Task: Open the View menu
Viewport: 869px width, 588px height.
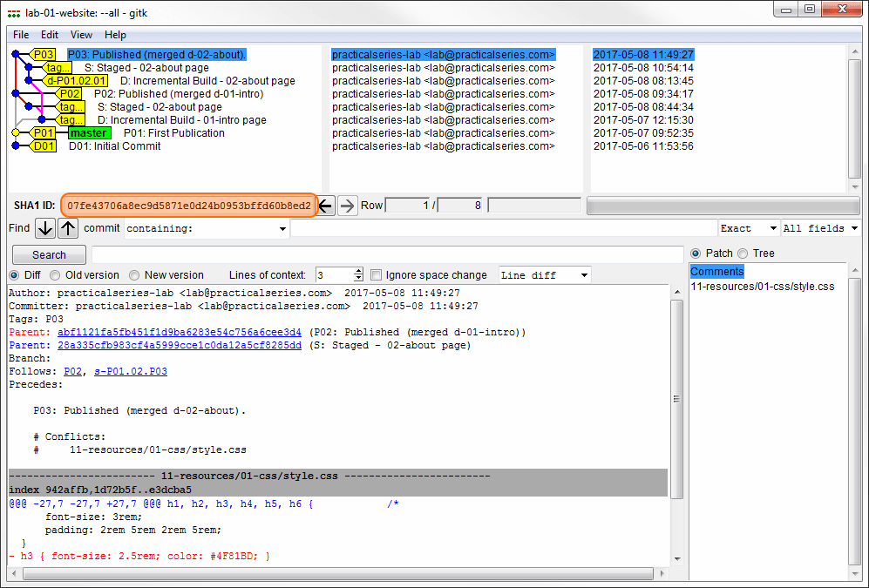Action: pyautogui.click(x=81, y=35)
